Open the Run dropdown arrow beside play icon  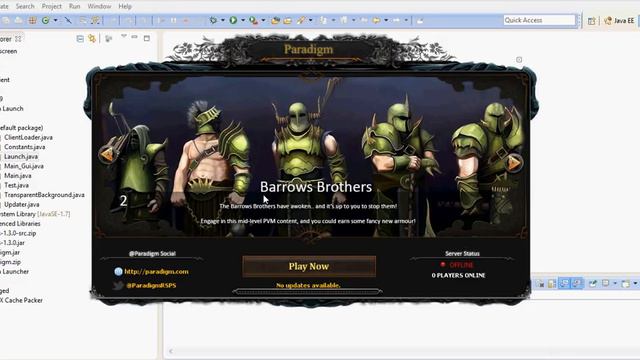click(242, 20)
